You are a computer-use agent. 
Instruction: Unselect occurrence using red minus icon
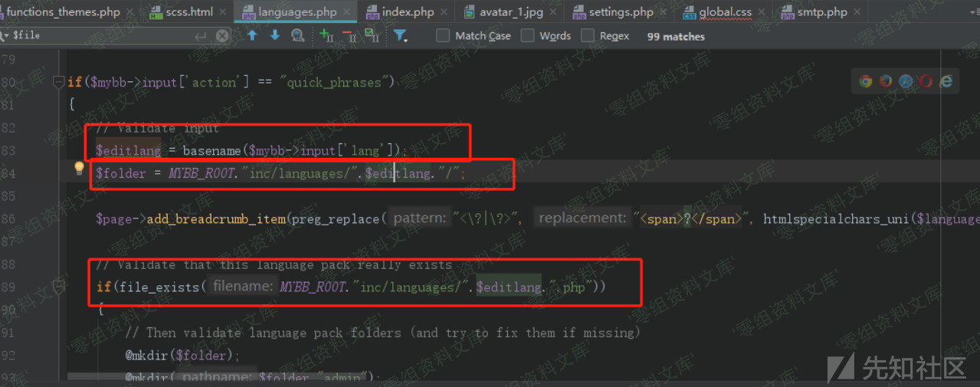(349, 36)
